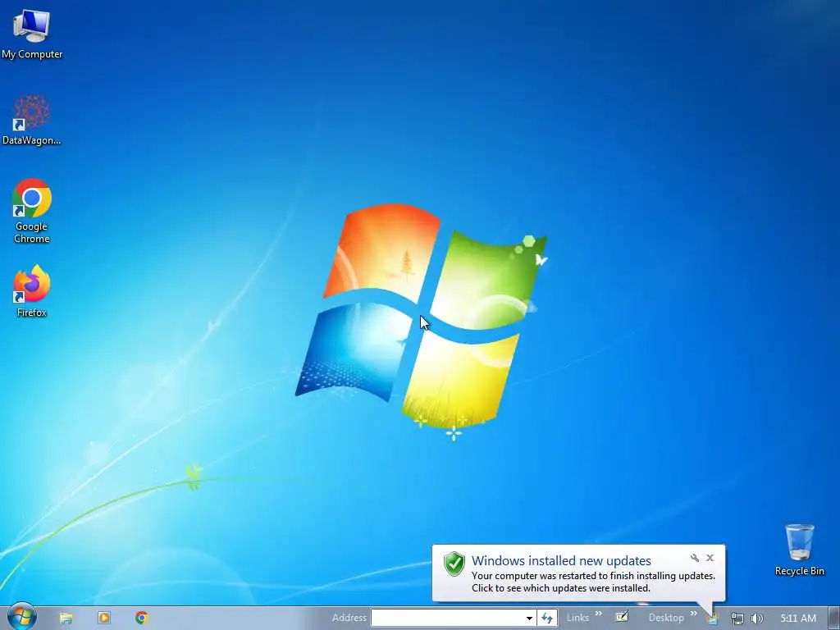Screen dimensions: 840x630
Task: Click the green shield in update notification
Action: click(454, 564)
